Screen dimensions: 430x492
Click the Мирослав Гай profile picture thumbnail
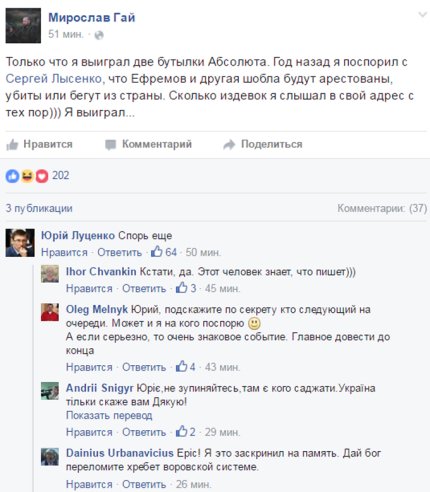(23, 26)
